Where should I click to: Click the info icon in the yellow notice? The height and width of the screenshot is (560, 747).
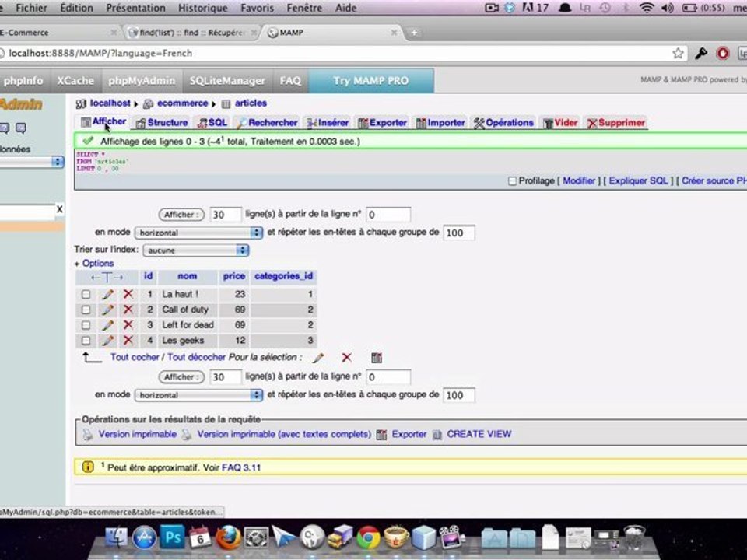(x=88, y=467)
